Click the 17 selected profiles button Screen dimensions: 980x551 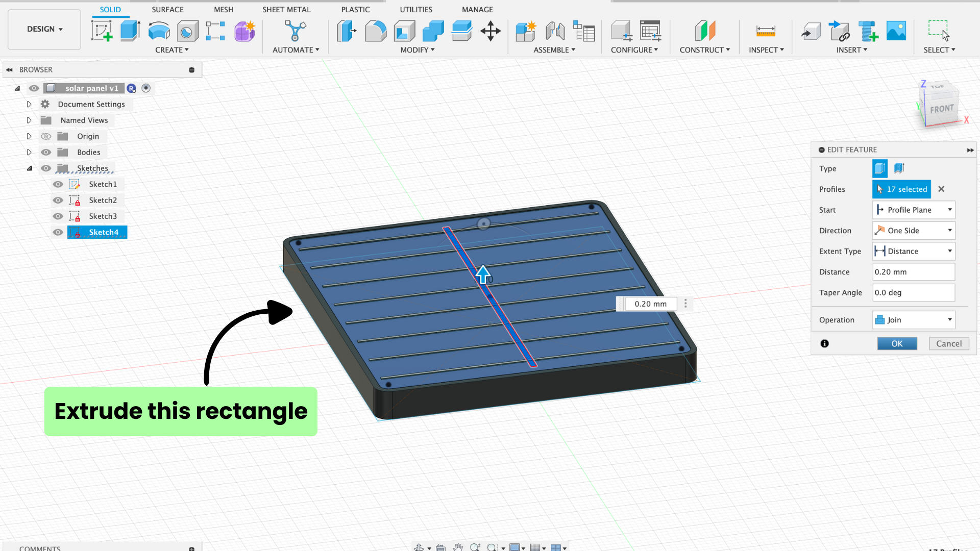[x=901, y=189]
